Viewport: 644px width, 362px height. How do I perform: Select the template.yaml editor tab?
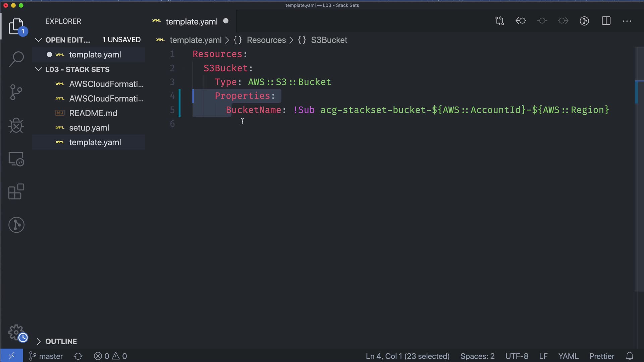[x=192, y=21]
